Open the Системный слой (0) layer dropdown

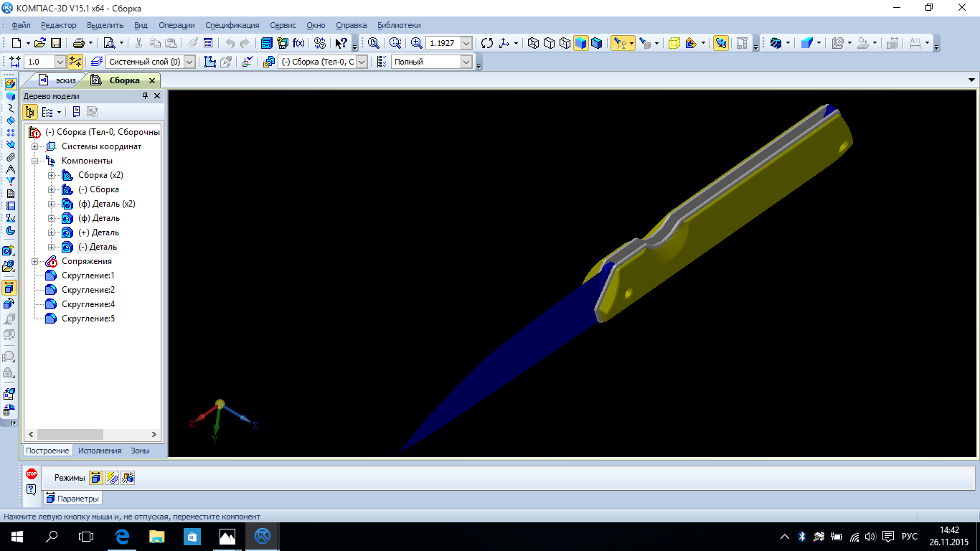point(189,62)
